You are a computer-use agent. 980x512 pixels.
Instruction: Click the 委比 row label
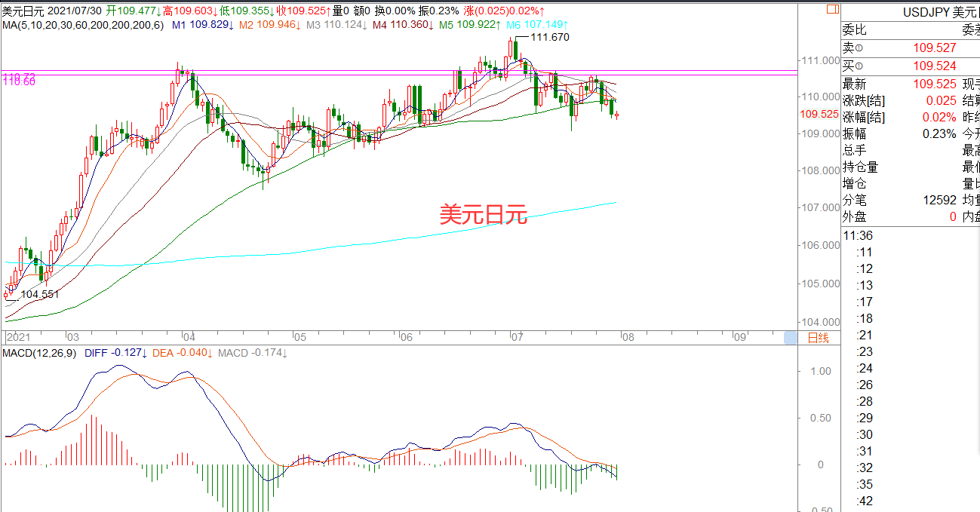coord(855,30)
